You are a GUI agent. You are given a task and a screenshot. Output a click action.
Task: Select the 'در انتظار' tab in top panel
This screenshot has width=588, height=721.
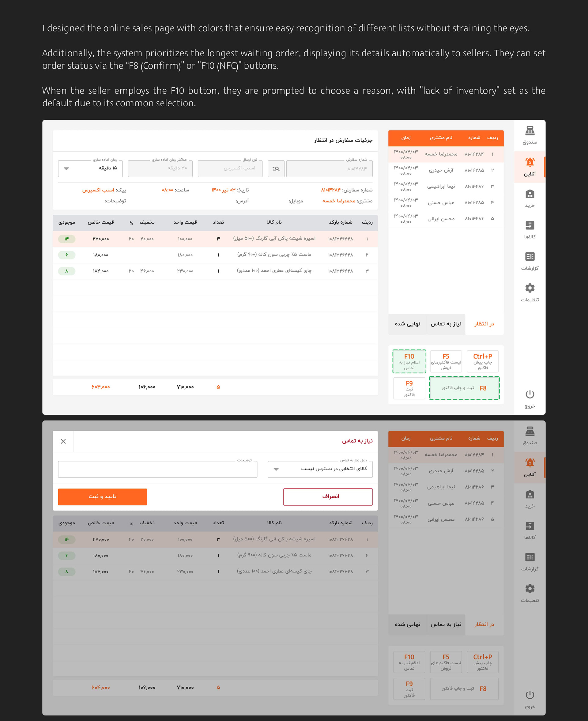click(484, 324)
